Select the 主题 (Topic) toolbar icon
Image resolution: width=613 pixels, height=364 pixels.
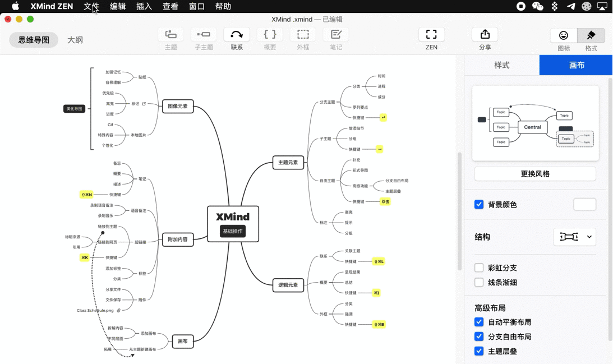pyautogui.click(x=170, y=34)
